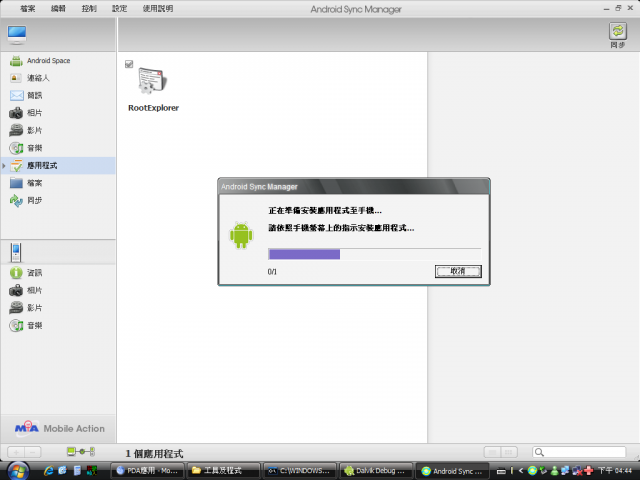Screen dimensions: 640x480
Task: Open the 編輯 menu
Action: (58, 9)
